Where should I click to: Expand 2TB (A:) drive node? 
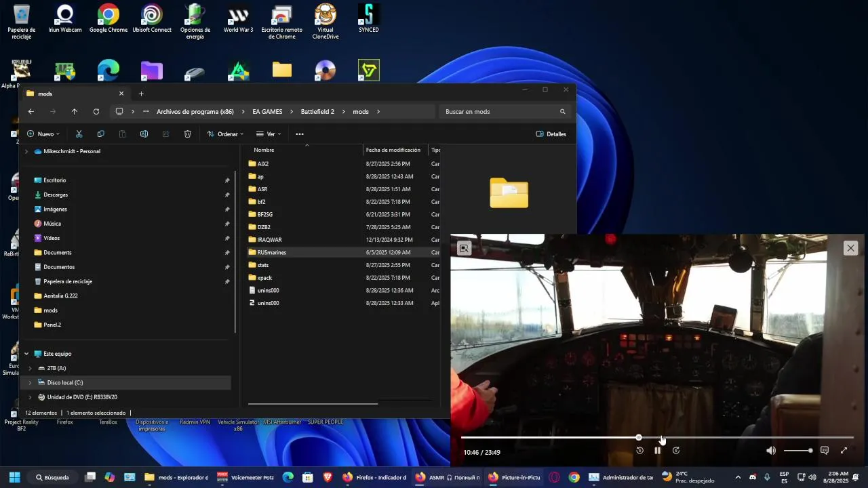pyautogui.click(x=30, y=369)
